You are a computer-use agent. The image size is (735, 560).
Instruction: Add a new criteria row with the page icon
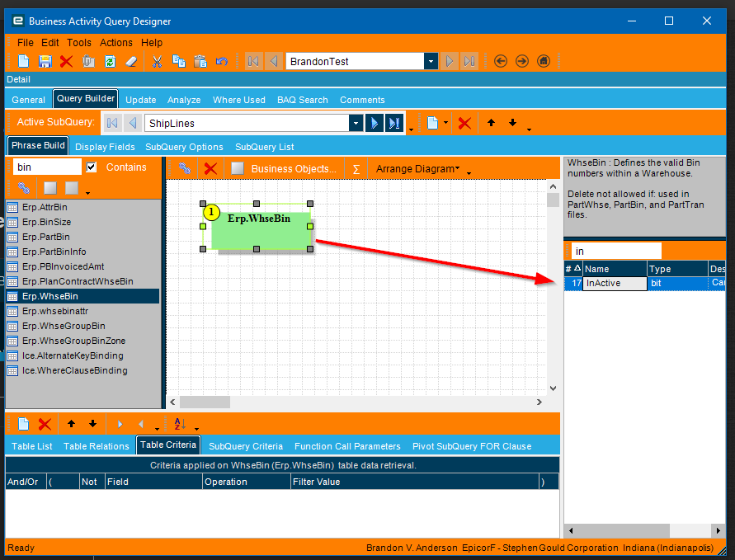tap(23, 424)
